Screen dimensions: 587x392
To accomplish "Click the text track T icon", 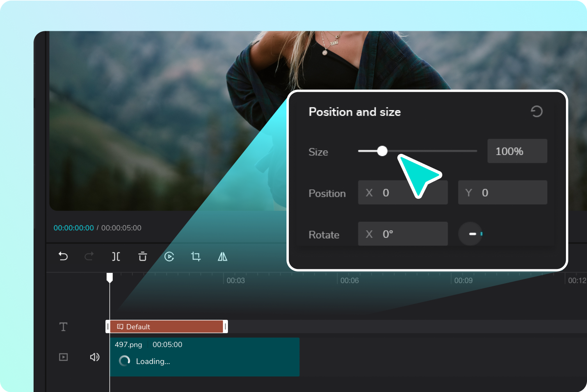I will point(63,327).
